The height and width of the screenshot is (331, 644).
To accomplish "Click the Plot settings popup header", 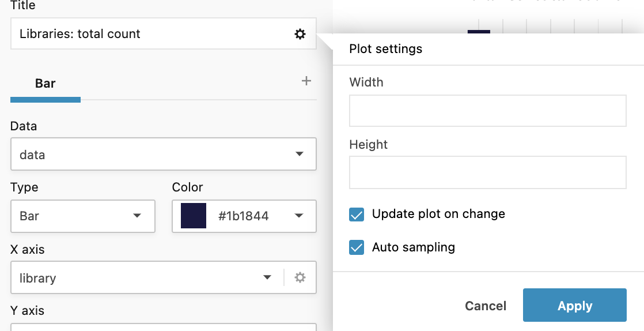I will click(x=386, y=49).
